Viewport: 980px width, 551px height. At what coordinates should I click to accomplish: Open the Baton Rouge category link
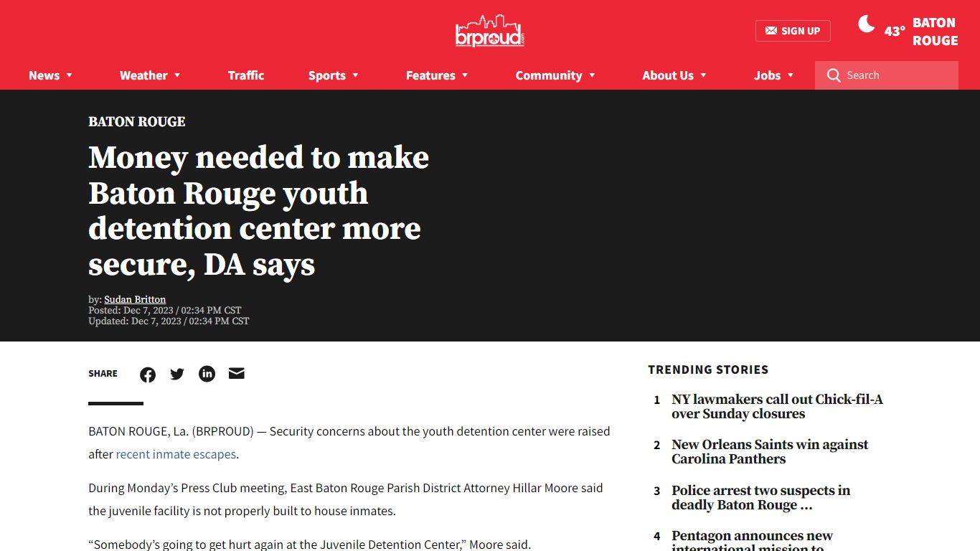(136, 122)
